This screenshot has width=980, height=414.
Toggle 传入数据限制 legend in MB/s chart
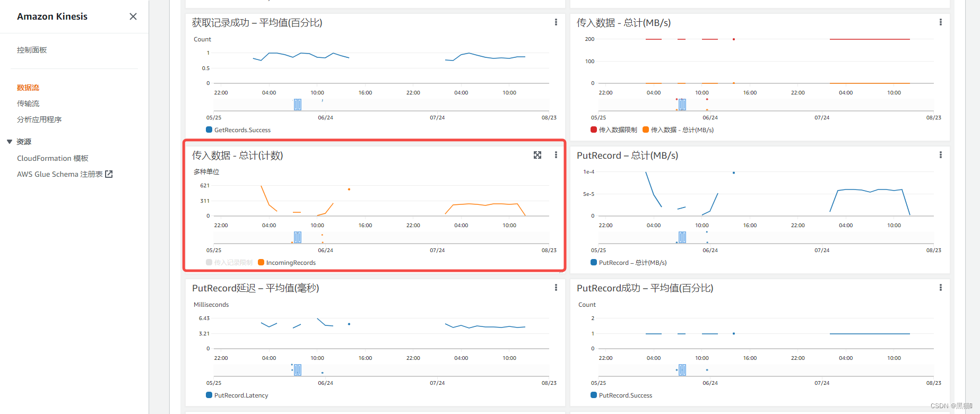click(x=614, y=130)
